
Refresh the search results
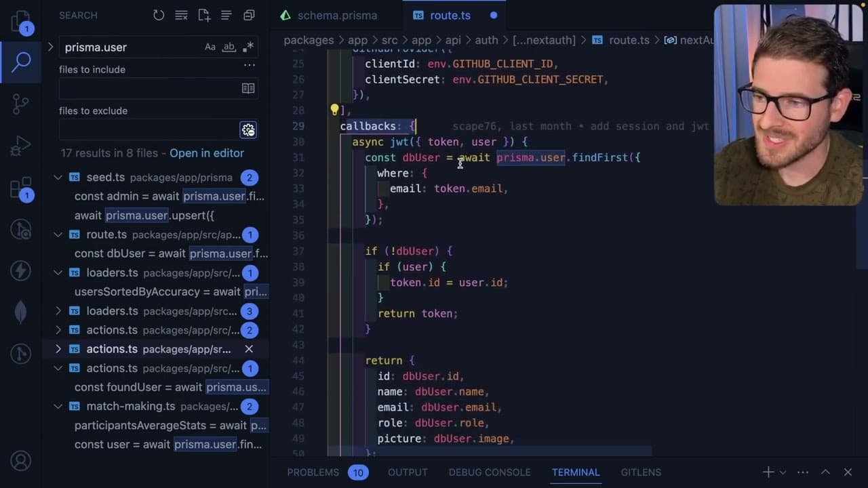(x=159, y=15)
